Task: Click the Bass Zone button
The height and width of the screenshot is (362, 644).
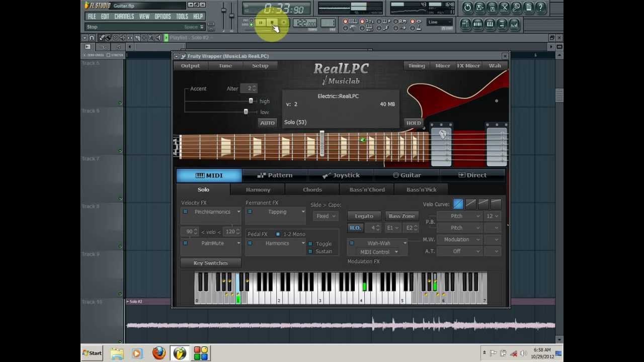Action: coord(401,216)
